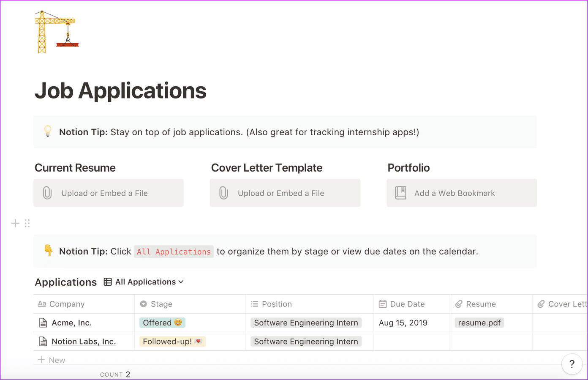Click the Software Engineering Intern tag in Notion Labs row
588x380 pixels.
tap(306, 341)
